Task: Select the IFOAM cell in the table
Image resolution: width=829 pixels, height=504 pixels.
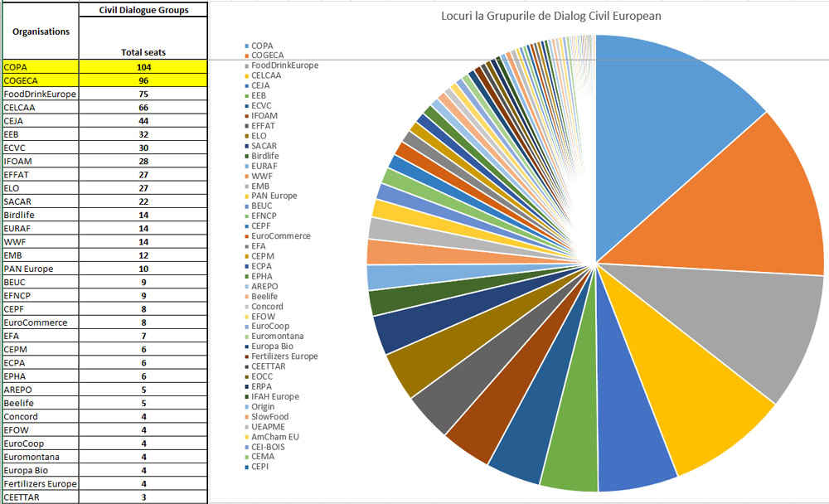Action: [x=41, y=162]
